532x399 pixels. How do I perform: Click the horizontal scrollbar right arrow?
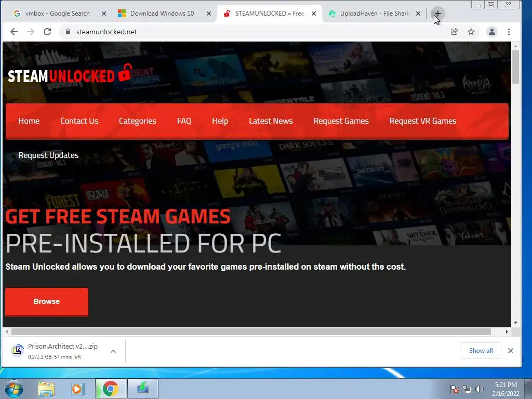pos(507,331)
